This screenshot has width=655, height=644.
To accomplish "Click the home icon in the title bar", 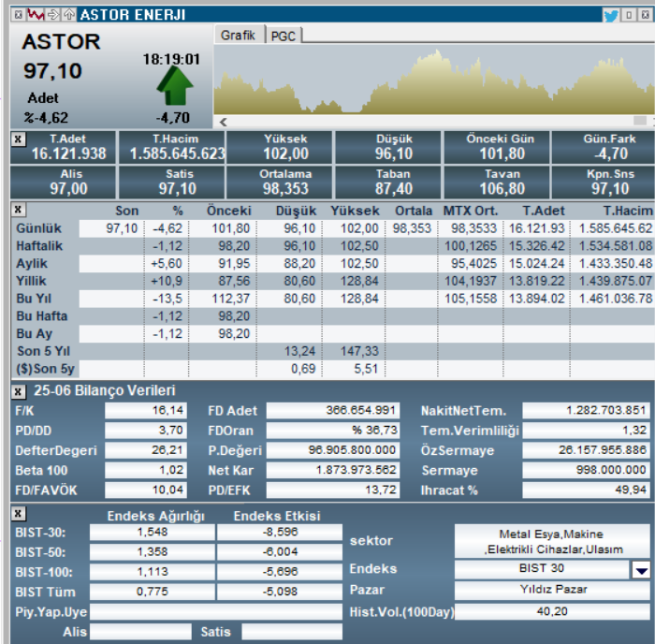I will click(69, 15).
